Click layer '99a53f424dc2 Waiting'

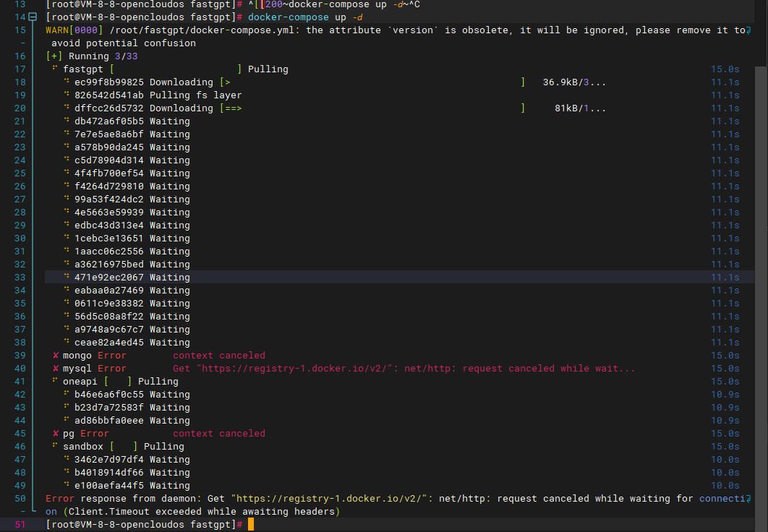tap(132, 199)
